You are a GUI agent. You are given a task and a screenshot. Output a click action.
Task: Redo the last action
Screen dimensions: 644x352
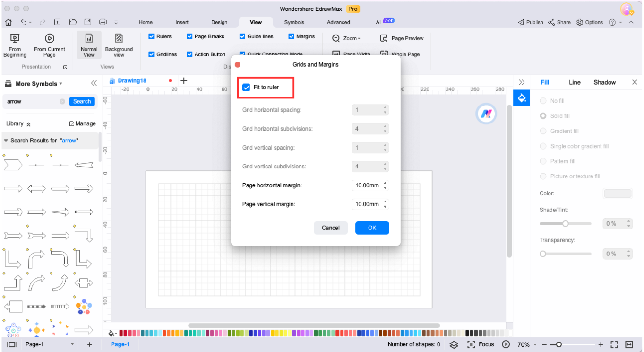click(43, 22)
